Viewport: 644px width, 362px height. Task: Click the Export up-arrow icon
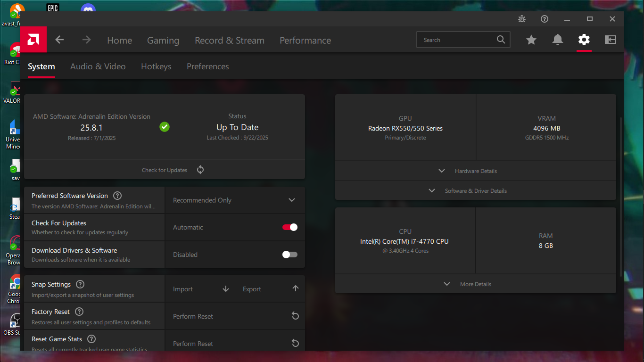pyautogui.click(x=296, y=288)
